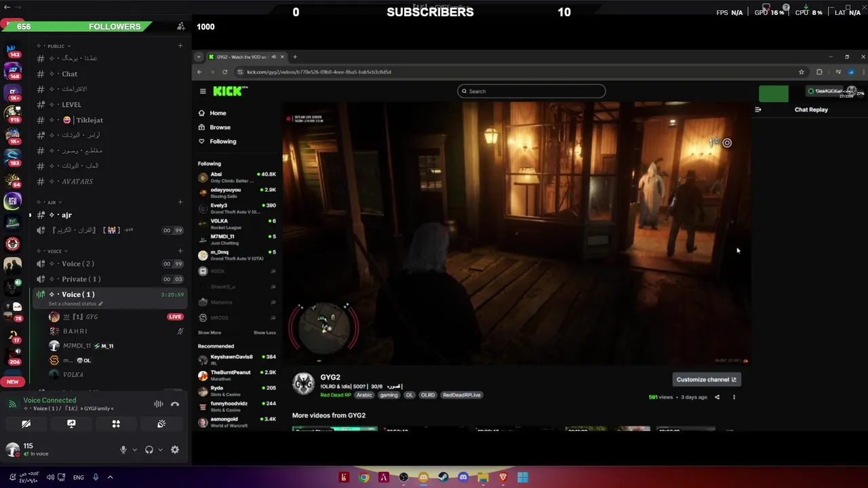Share your screen in Discord
The height and width of the screenshot is (488, 868).
[x=71, y=424]
